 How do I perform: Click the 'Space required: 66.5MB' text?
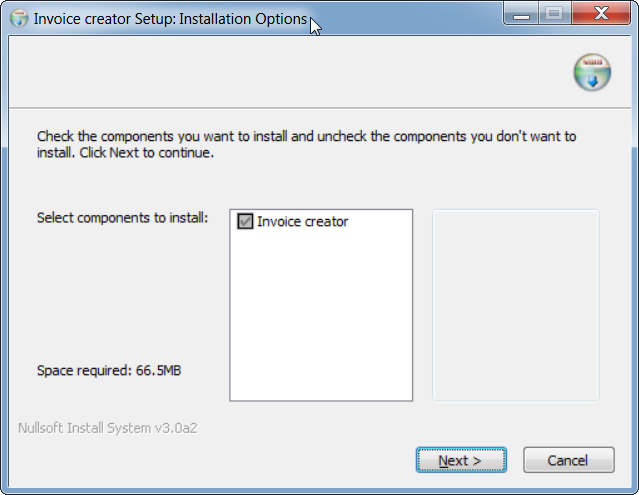109,371
